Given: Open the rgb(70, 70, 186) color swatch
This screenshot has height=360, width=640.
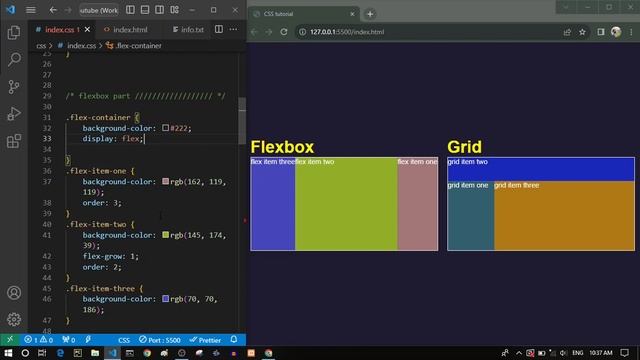Looking at the screenshot, I should pos(165,299).
